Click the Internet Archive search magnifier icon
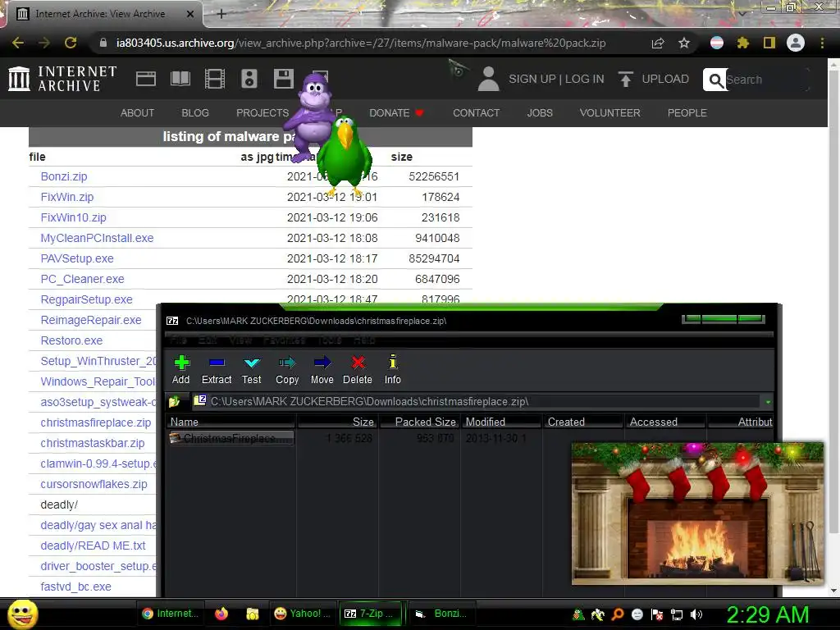The image size is (840, 630). coord(715,80)
